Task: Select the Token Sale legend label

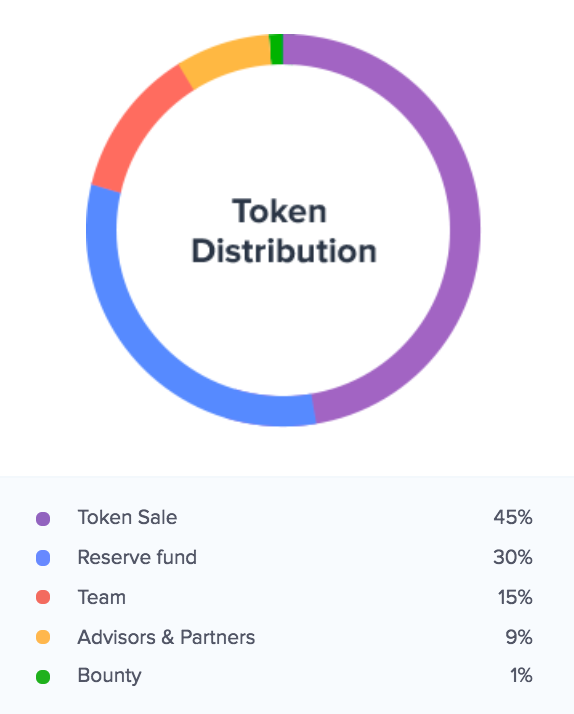Action: [x=127, y=517]
